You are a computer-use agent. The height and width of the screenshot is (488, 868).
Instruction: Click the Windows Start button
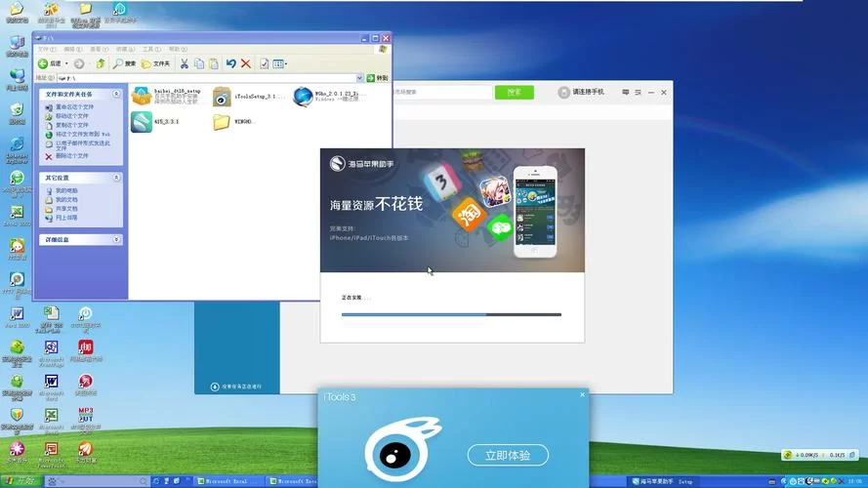[20, 481]
